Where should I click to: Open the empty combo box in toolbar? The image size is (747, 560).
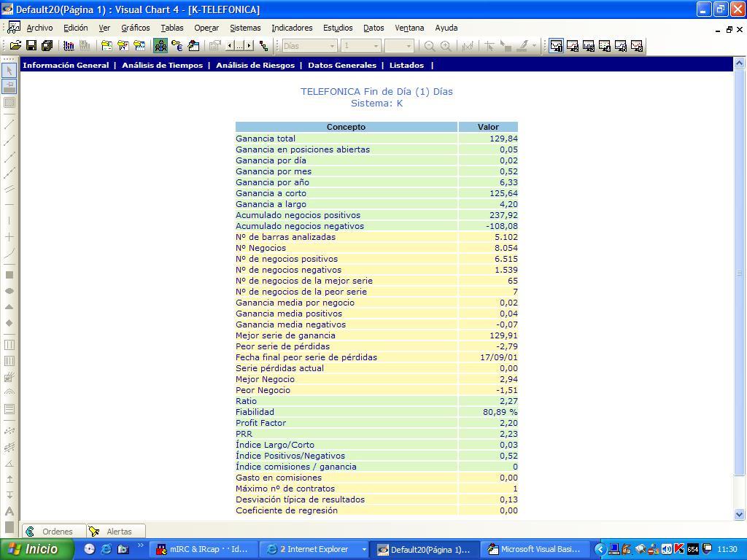point(409,46)
